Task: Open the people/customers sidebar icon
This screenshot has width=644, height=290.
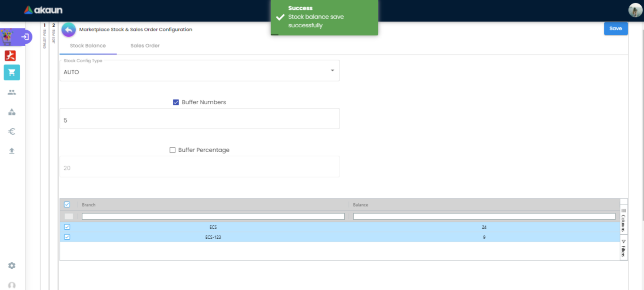Action: (12, 92)
